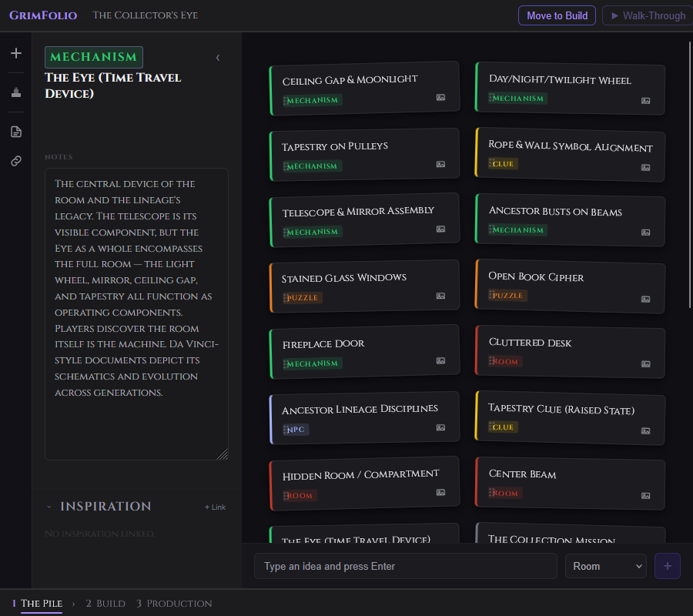Click image icon on Cluttered Desk card
The height and width of the screenshot is (616, 693).
click(x=646, y=364)
